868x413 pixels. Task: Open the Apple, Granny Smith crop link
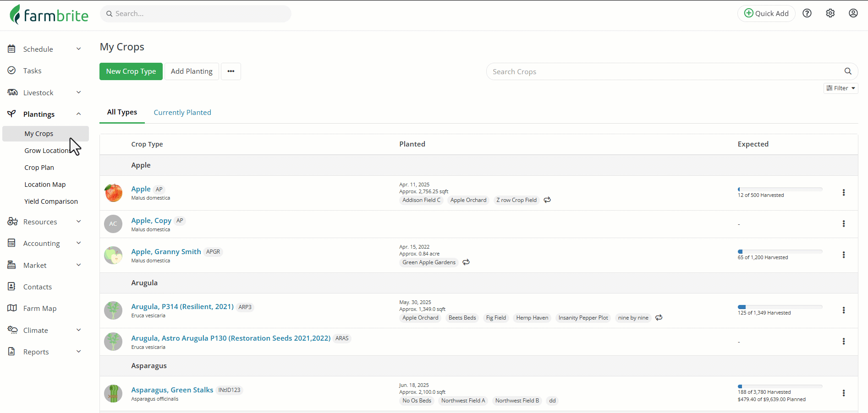pos(166,252)
